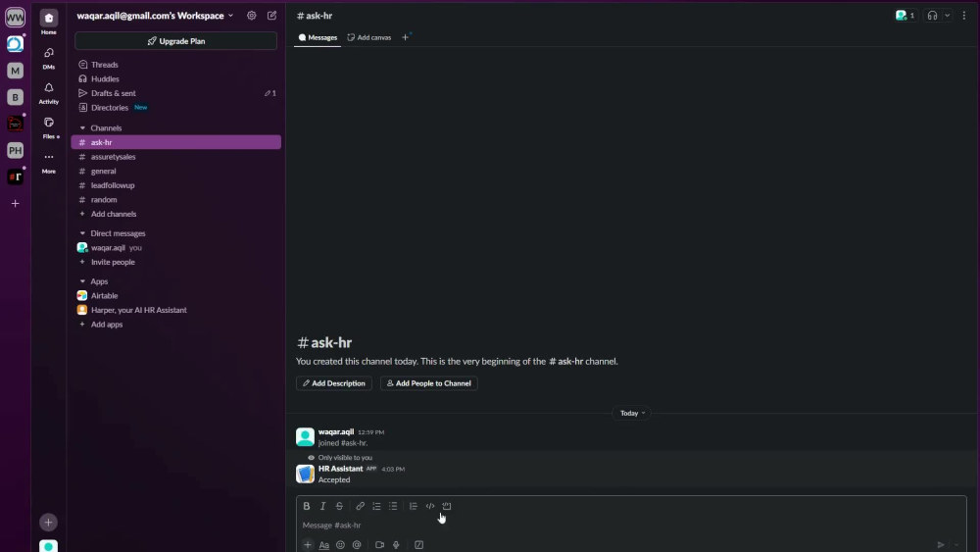The image size is (980, 552).
Task: Record a video clip
Action: pos(379,544)
